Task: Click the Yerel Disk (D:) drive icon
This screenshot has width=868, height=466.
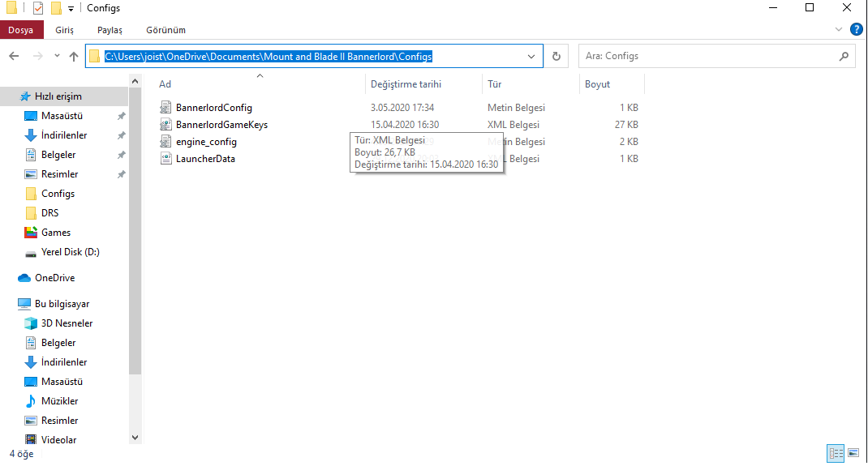Action: pos(31,253)
